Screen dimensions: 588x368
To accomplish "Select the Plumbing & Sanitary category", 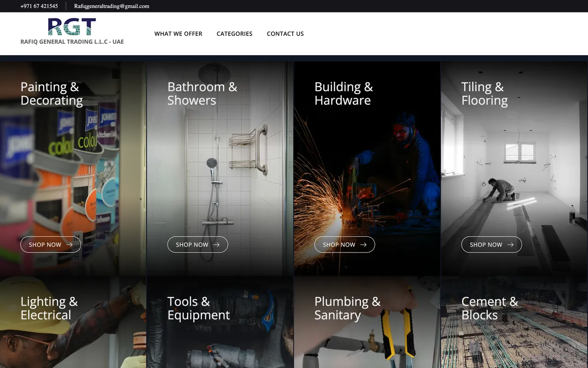I will [347, 308].
